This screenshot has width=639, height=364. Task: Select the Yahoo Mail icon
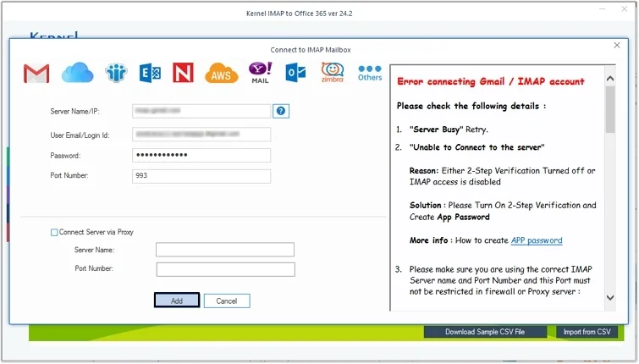(x=260, y=73)
